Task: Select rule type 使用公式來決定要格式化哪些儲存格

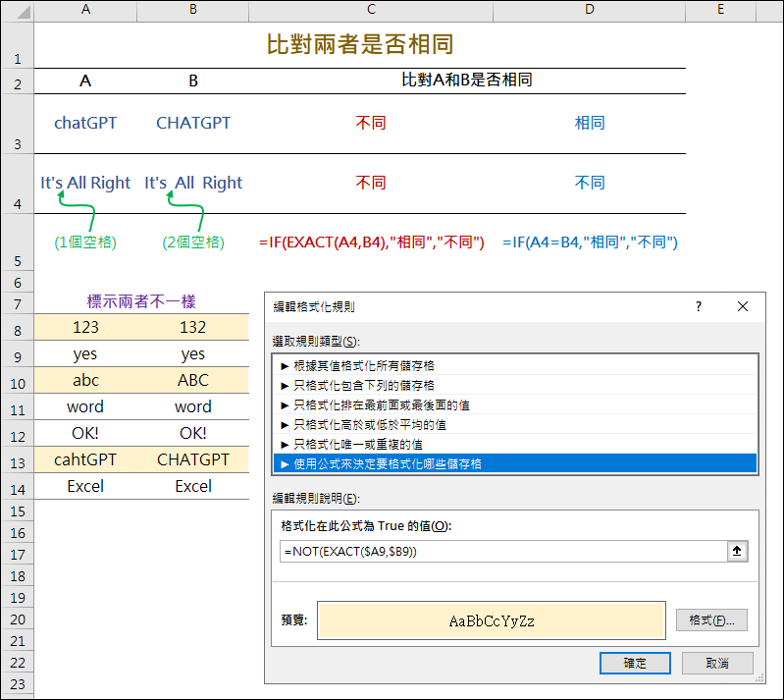Action: pyautogui.click(x=515, y=463)
